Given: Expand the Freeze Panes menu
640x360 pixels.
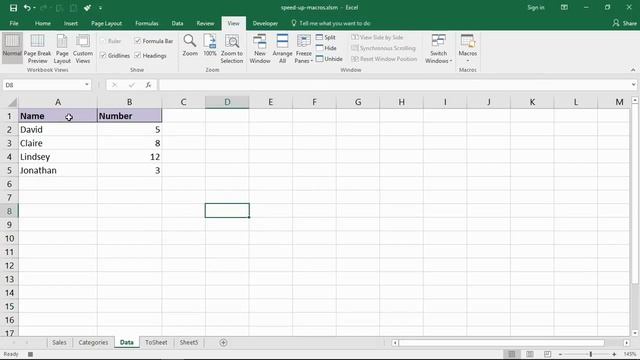Looking at the screenshot, I should click(304, 48).
